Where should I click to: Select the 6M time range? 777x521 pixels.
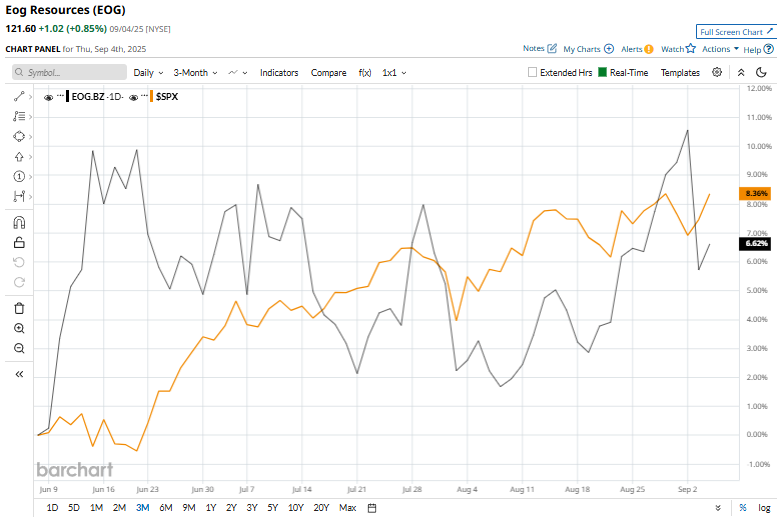tap(166, 508)
